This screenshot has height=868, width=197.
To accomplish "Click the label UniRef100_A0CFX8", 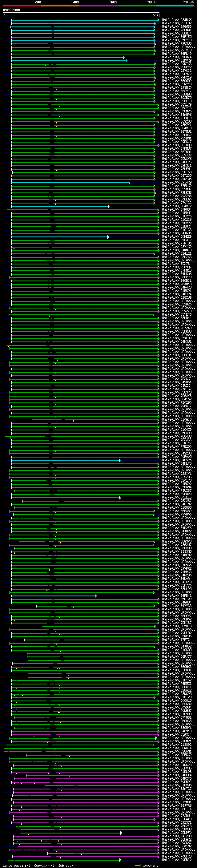I will 177,856.
